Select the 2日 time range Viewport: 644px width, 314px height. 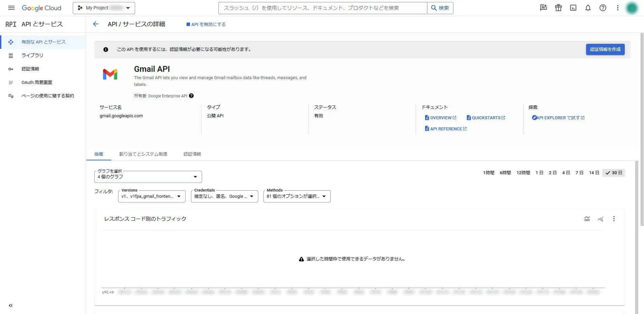(x=553, y=173)
